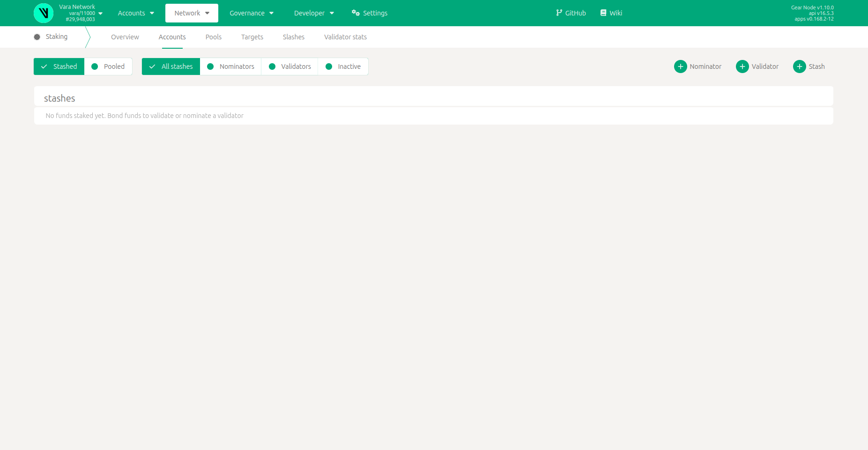Screen dimensions: 868x450
Task: Click the Wiki book icon
Action: point(603,13)
